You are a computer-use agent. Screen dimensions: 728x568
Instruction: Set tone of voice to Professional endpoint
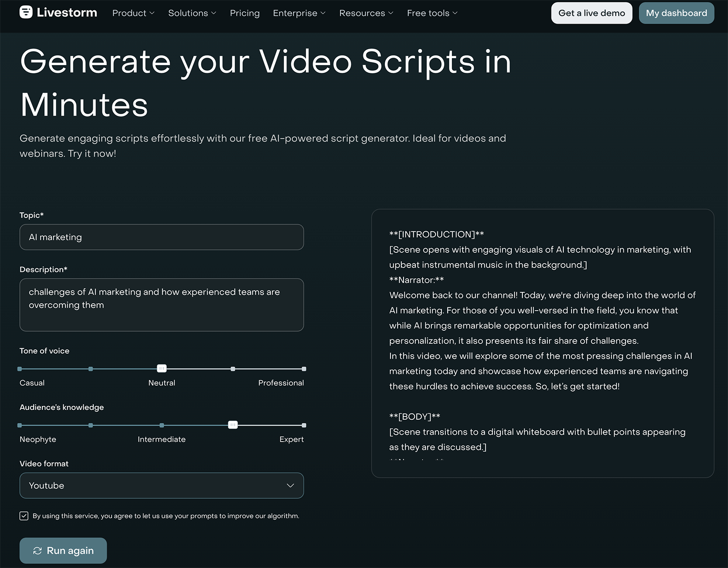(304, 369)
